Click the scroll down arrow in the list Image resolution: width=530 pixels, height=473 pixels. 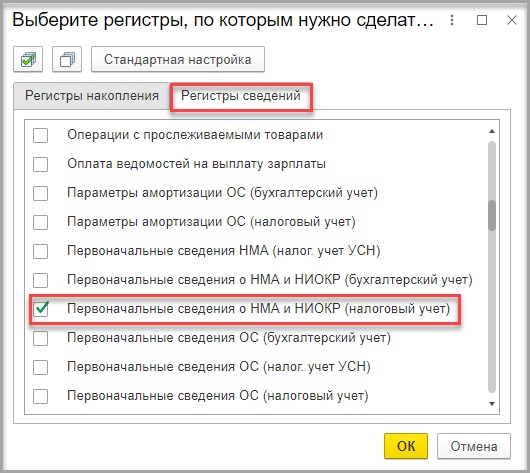(x=492, y=404)
